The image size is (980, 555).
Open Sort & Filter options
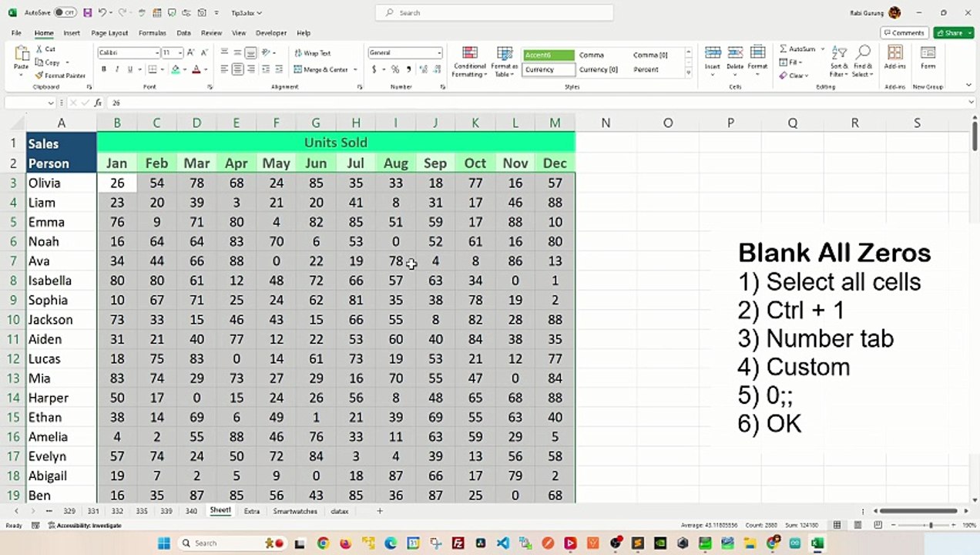(x=839, y=61)
